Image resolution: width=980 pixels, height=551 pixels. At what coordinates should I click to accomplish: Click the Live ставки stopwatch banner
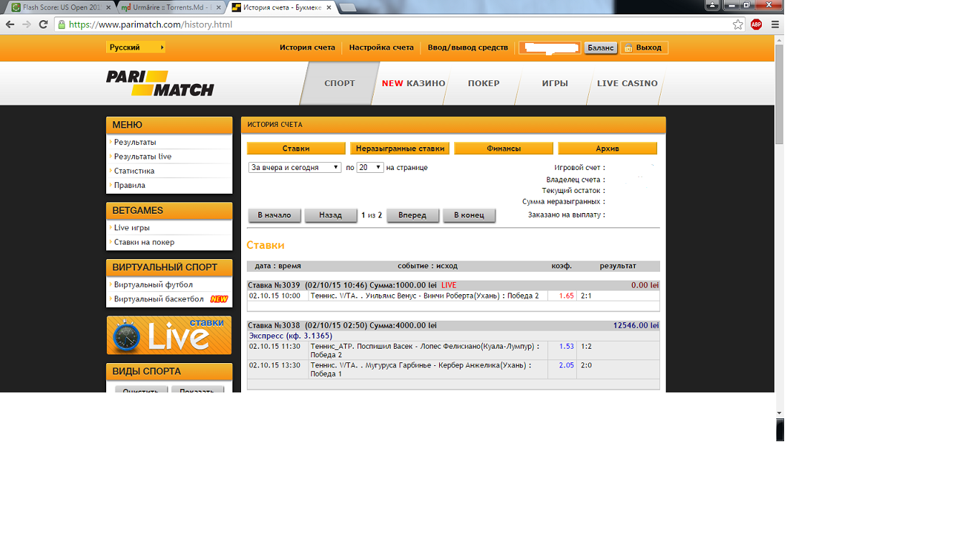169,335
